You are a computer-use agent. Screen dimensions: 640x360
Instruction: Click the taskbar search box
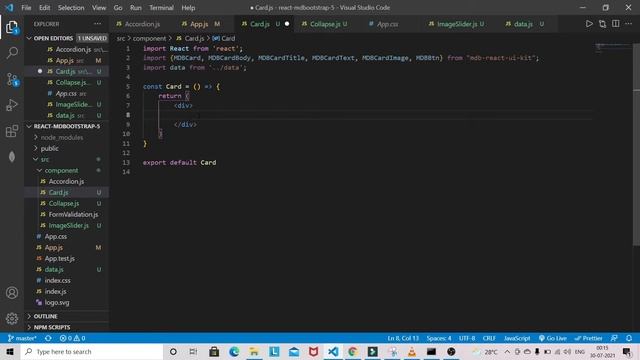pyautogui.click(x=92, y=352)
